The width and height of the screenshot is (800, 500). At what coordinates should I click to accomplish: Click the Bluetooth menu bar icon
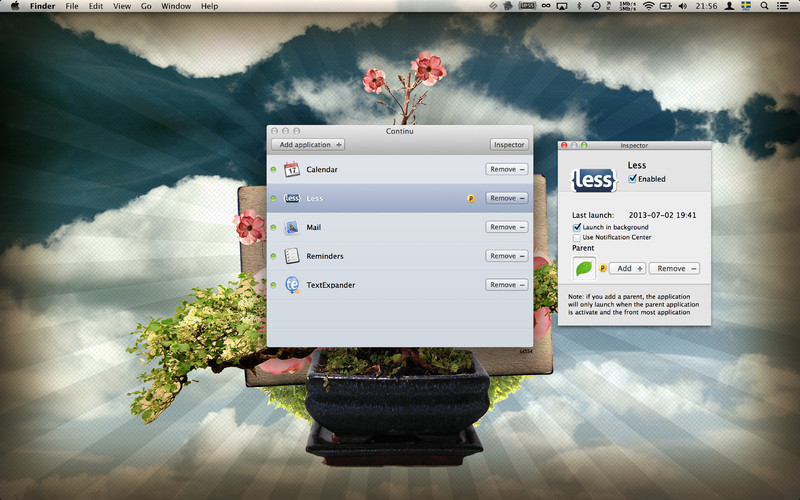coord(579,6)
